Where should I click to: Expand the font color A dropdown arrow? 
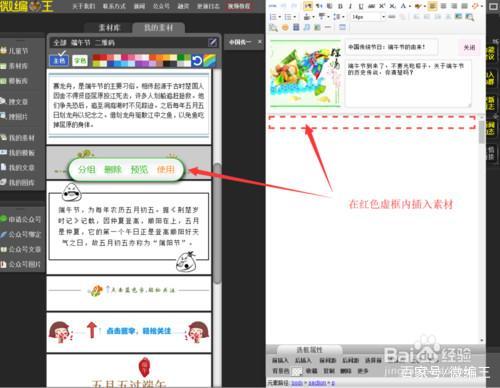click(x=410, y=6)
